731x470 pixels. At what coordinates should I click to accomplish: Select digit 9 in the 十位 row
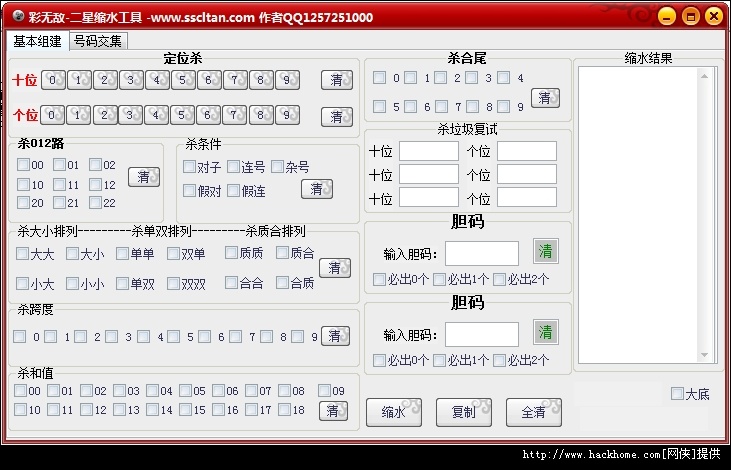point(287,80)
